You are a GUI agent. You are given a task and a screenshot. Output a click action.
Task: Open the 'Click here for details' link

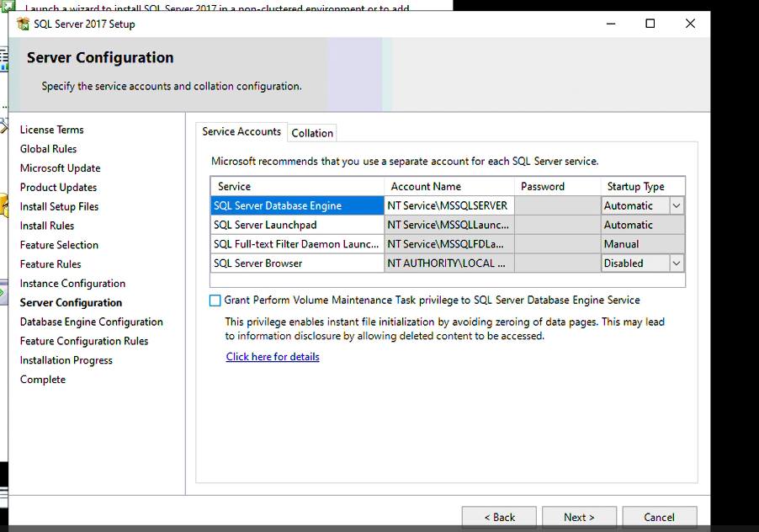click(273, 357)
